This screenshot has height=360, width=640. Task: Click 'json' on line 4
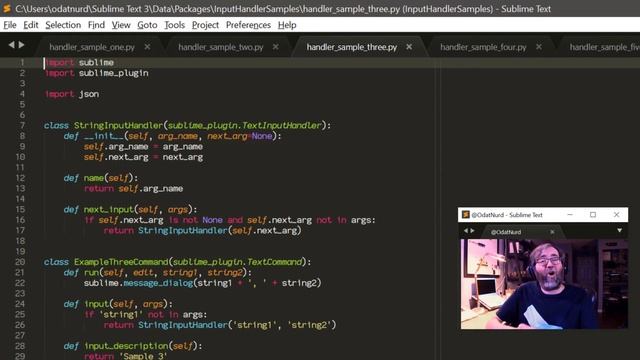point(89,94)
